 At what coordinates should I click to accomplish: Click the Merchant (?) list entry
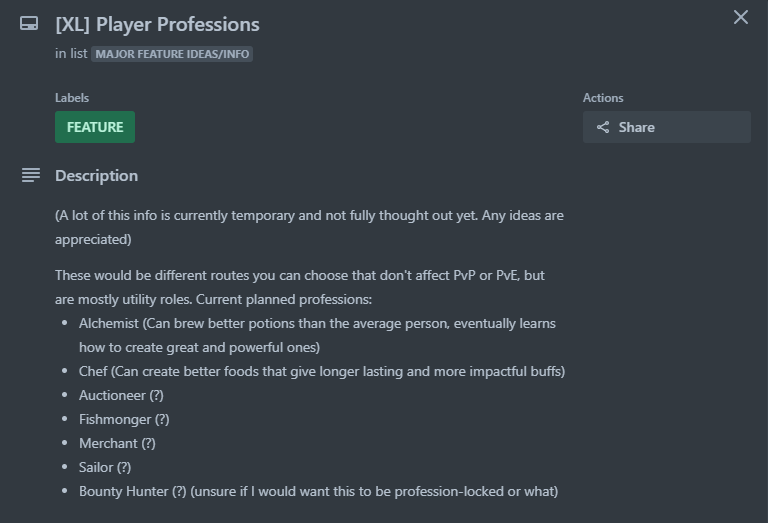(117, 443)
